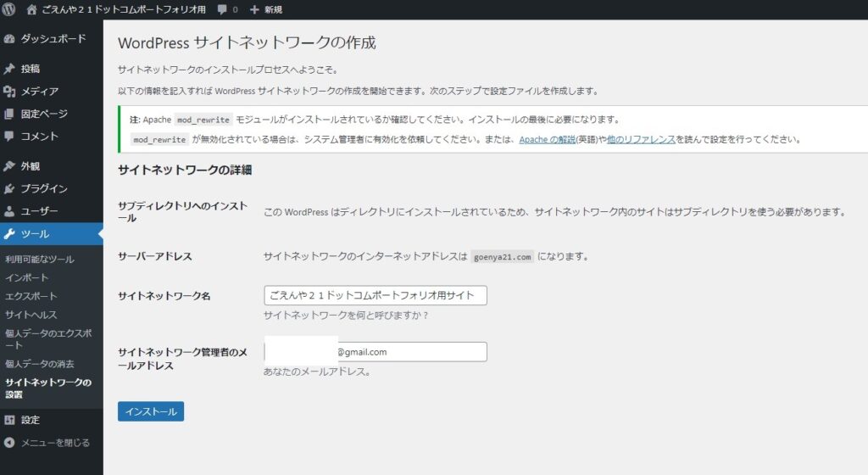868x475 pixels.
Task: Click the サブディレクトリへのインストール label
Action: pos(183,211)
